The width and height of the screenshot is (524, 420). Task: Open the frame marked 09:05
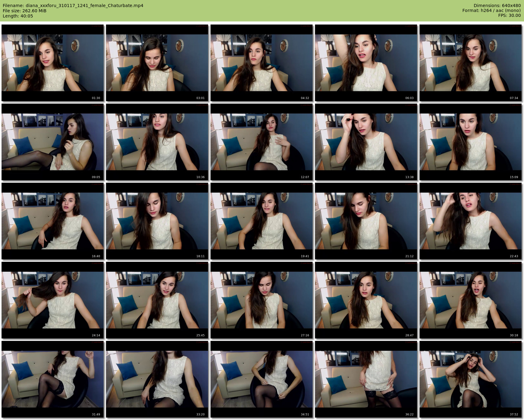pos(53,142)
